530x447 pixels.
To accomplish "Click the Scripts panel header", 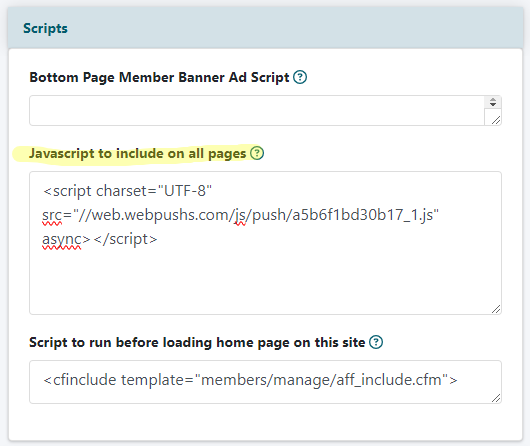I will coord(265,28).
